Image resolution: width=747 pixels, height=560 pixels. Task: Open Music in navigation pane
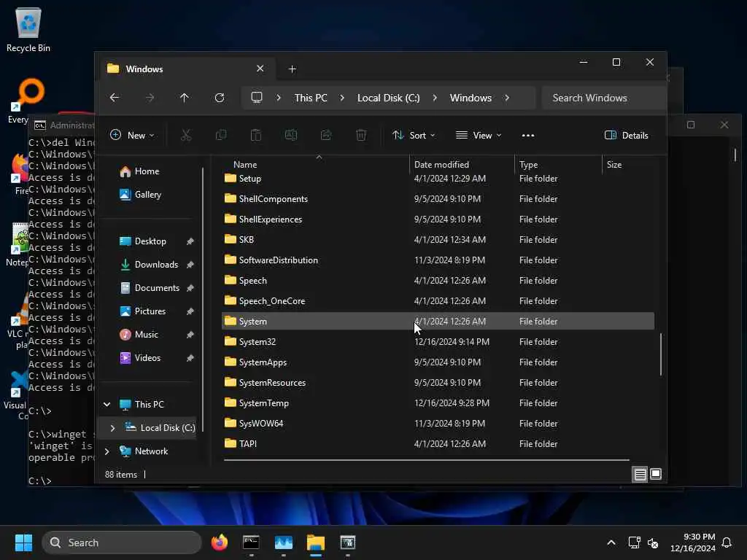click(x=139, y=335)
